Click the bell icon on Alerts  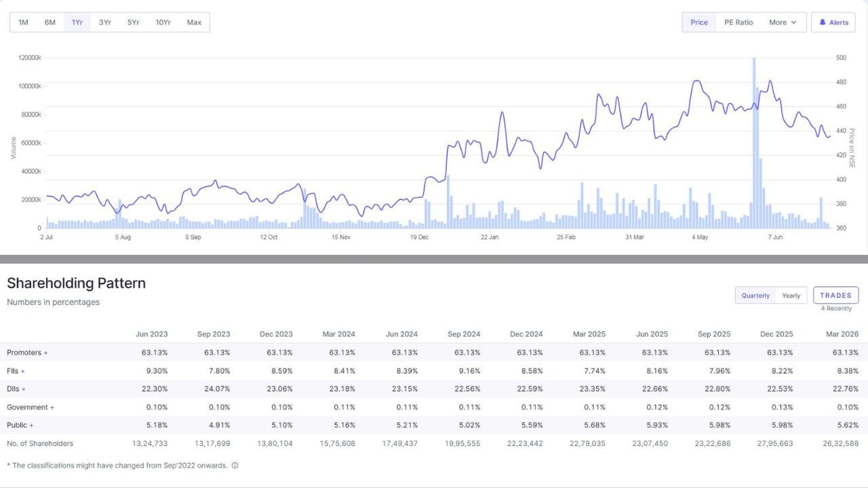(x=823, y=22)
